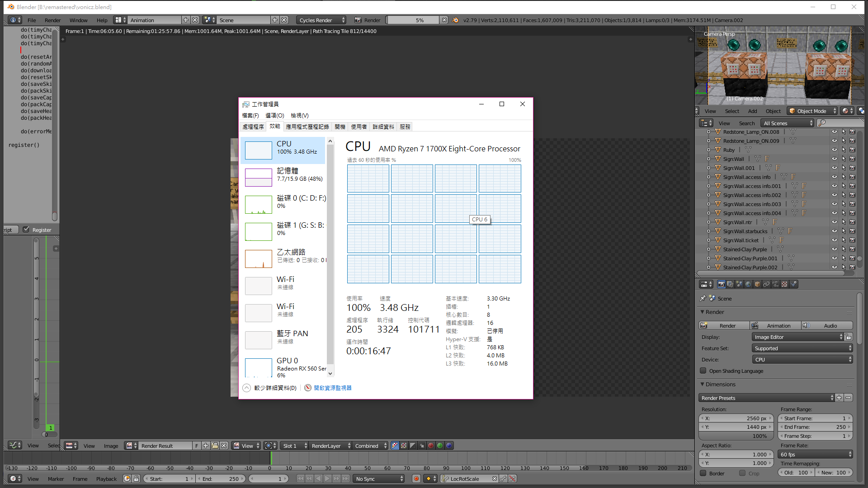This screenshot has width=868, height=488.
Task: Switch to the 詳細資料 tab in Task Manager
Action: pyautogui.click(x=383, y=127)
